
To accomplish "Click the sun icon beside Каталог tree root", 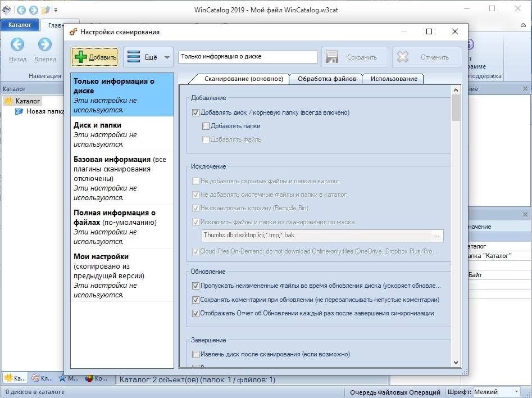I will click(x=8, y=101).
